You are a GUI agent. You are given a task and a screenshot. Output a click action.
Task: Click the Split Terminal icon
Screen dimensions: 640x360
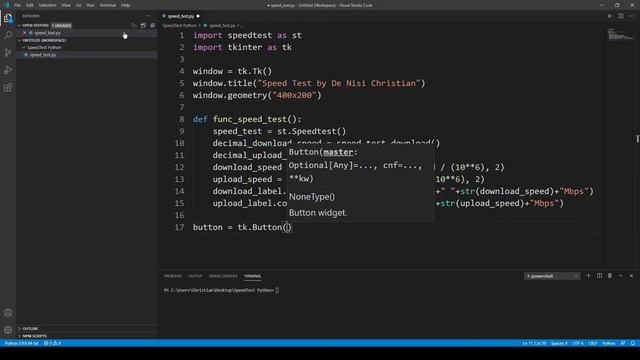pyautogui.click(x=599, y=276)
